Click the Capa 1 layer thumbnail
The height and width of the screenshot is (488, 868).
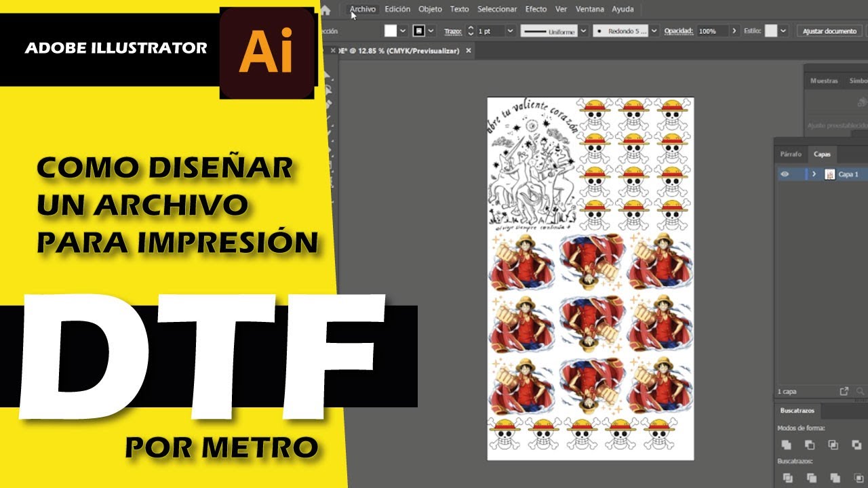(x=830, y=174)
